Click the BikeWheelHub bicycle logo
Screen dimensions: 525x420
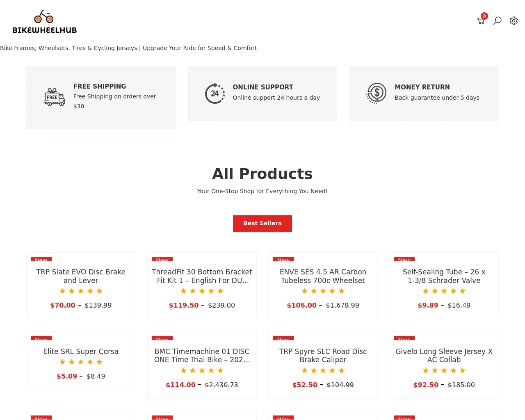coord(44,22)
